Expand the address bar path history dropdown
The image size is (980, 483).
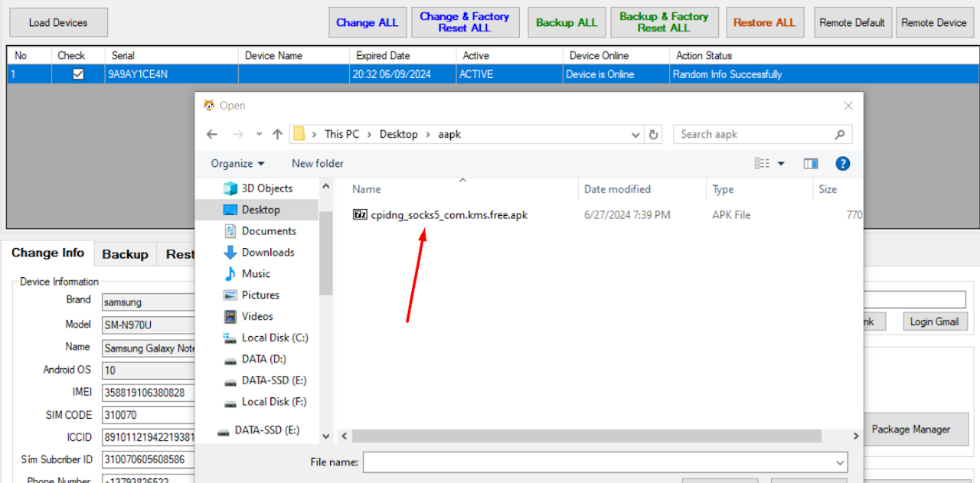[635, 134]
